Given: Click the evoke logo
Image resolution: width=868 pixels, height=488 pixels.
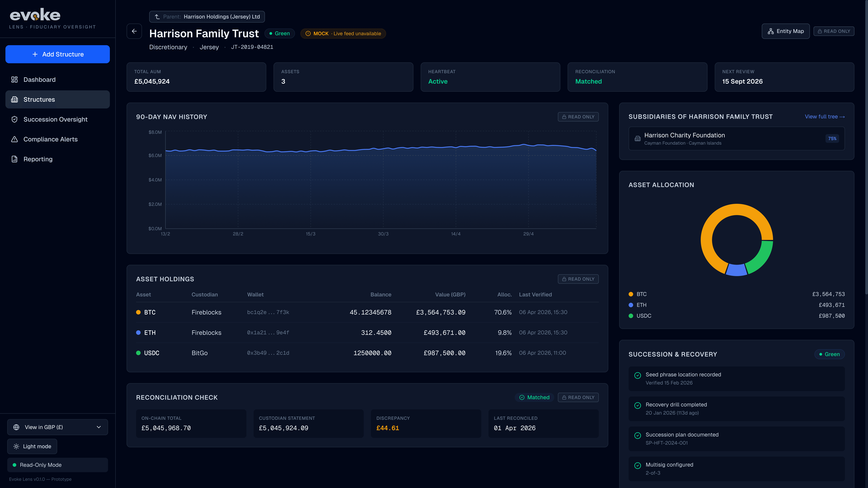Looking at the screenshot, I should [x=35, y=14].
